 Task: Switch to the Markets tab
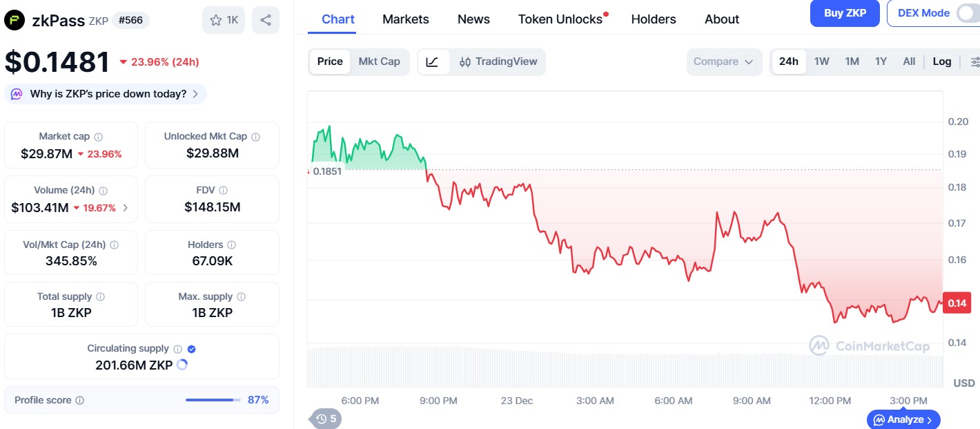pyautogui.click(x=406, y=19)
